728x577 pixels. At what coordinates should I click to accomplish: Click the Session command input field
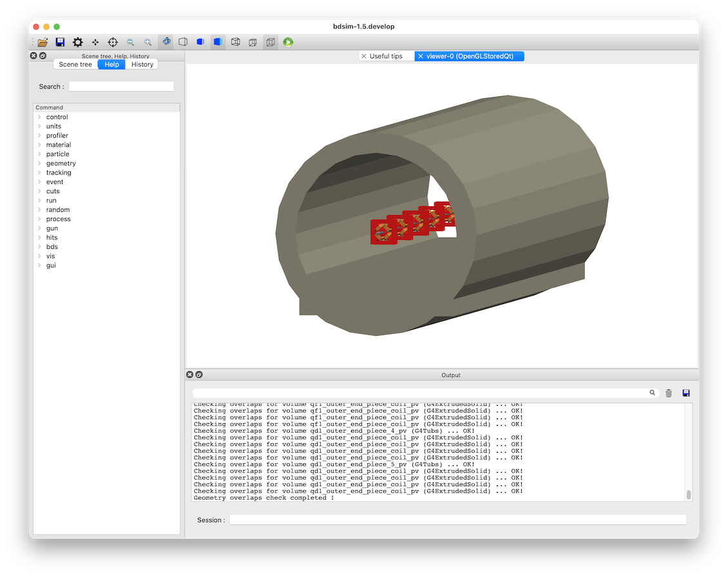[458, 520]
